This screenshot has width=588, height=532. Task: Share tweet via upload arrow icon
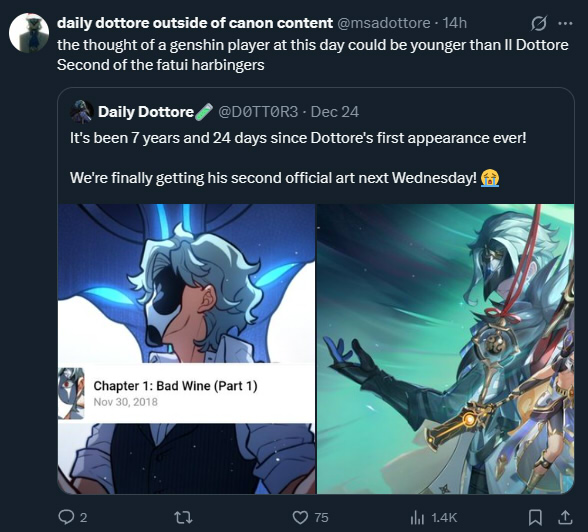point(565,517)
